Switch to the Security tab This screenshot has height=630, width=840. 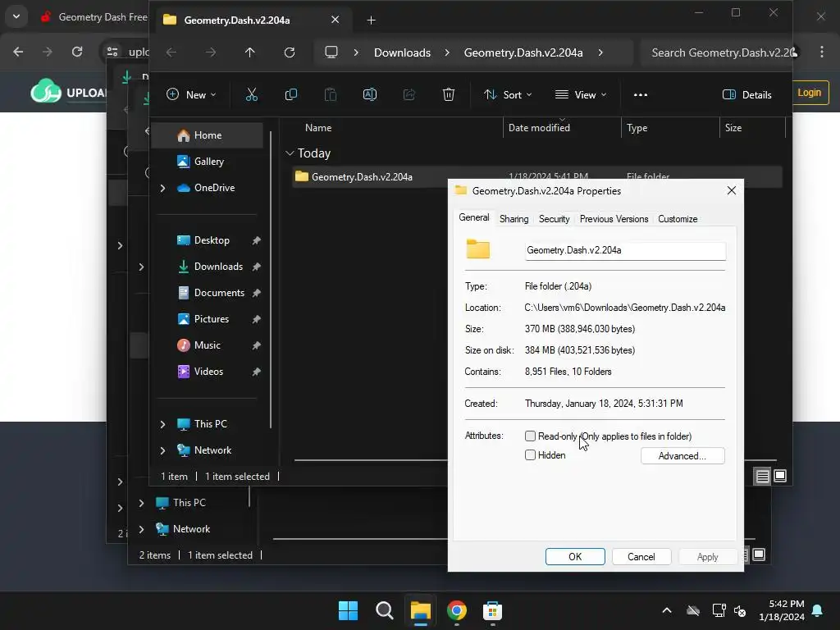(x=554, y=218)
